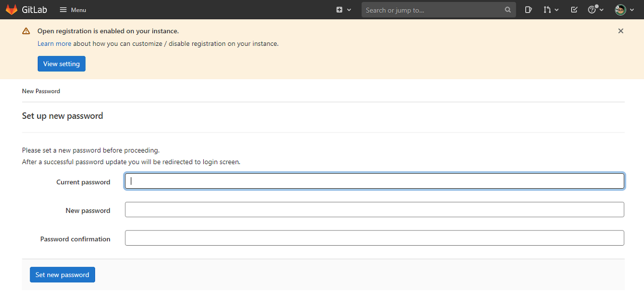644x293 pixels.
Task: Click the open registration enabled warning title
Action: point(108,31)
